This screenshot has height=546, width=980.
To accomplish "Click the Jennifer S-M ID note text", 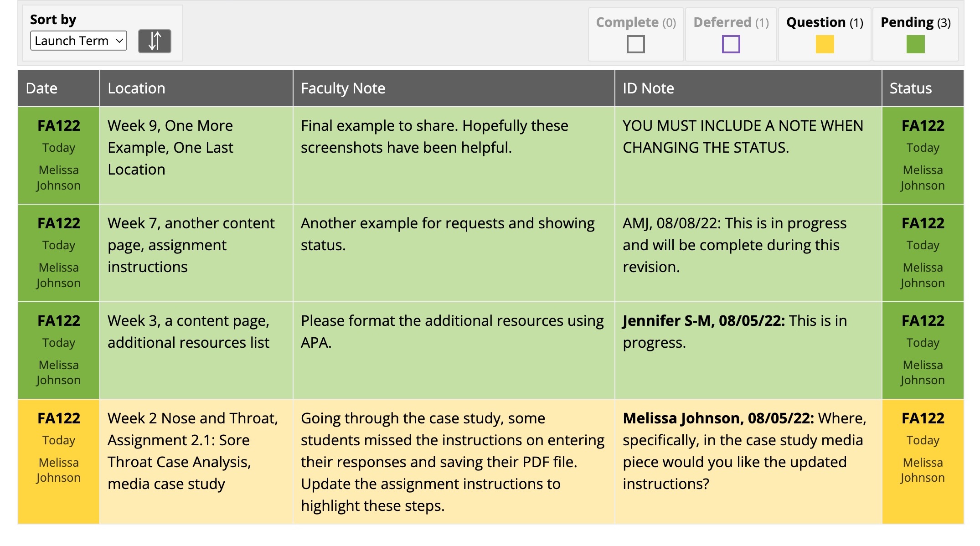I will pyautogui.click(x=734, y=332).
